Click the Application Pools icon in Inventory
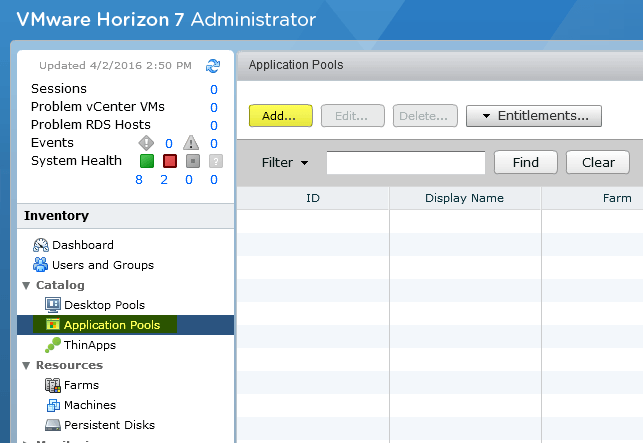Viewport: 643px width, 443px height. click(x=52, y=324)
